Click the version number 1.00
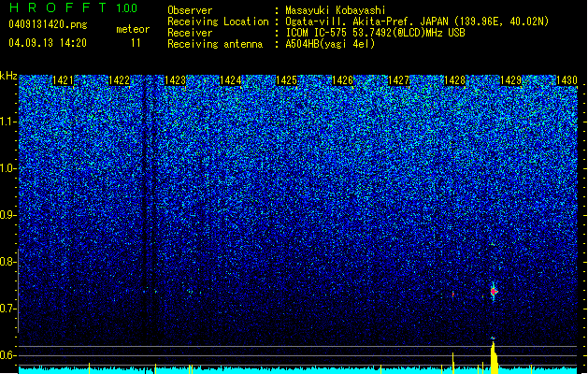The width and height of the screenshot is (588, 374). 126,8
